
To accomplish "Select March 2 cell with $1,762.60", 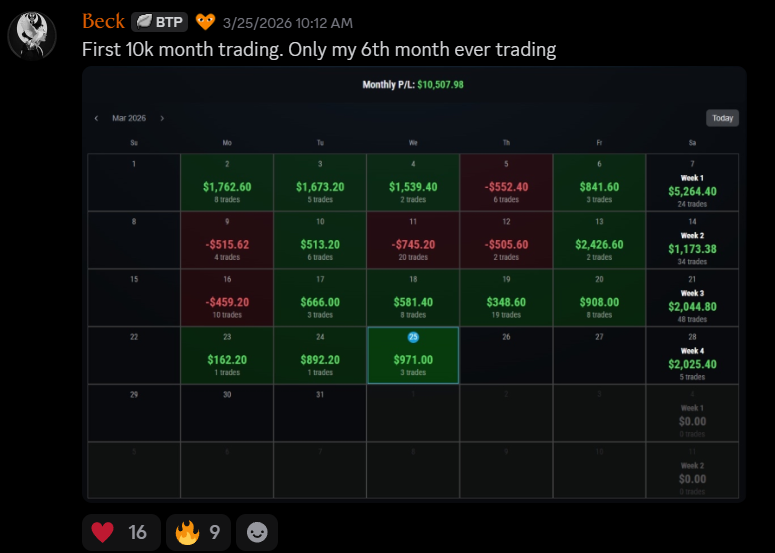I will tap(227, 182).
